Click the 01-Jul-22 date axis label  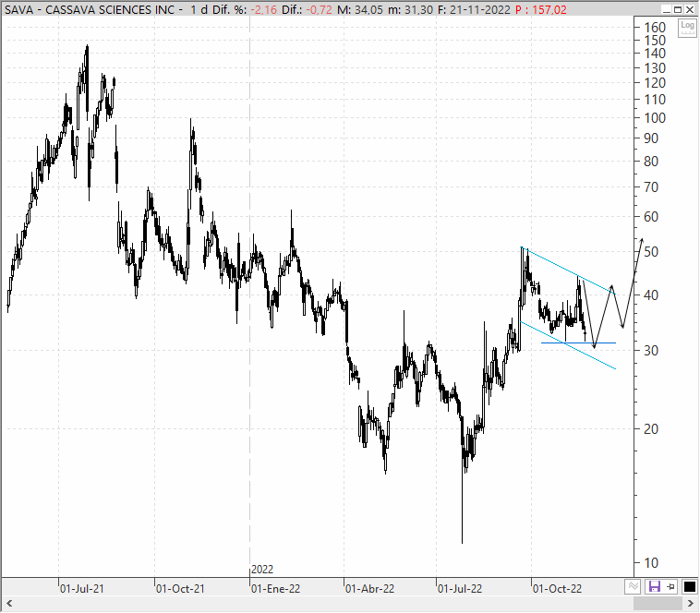(460, 589)
